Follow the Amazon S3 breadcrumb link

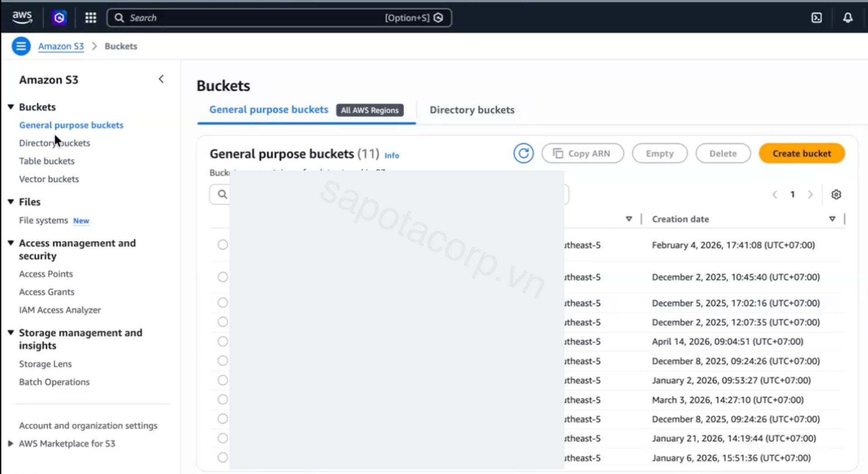click(61, 46)
